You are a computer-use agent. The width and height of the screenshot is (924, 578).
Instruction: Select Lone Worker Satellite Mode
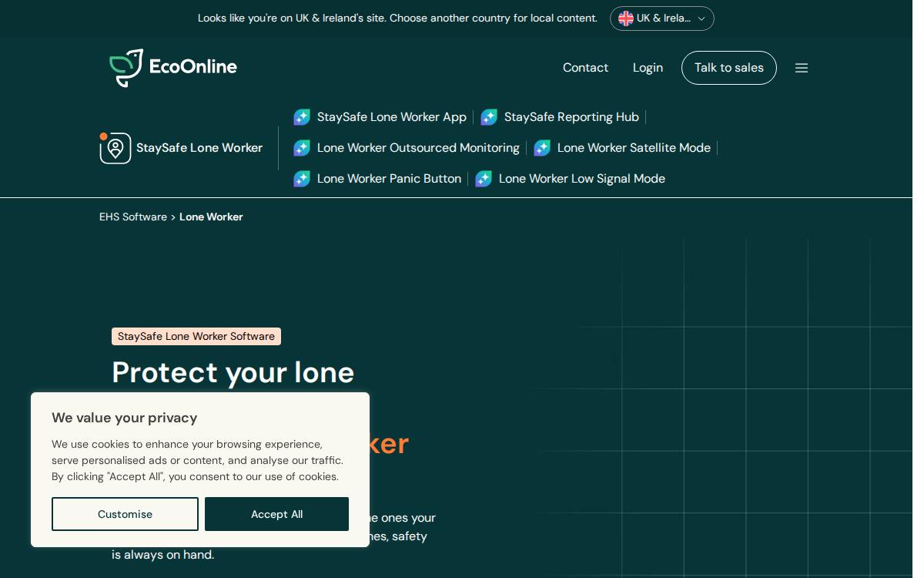point(634,148)
